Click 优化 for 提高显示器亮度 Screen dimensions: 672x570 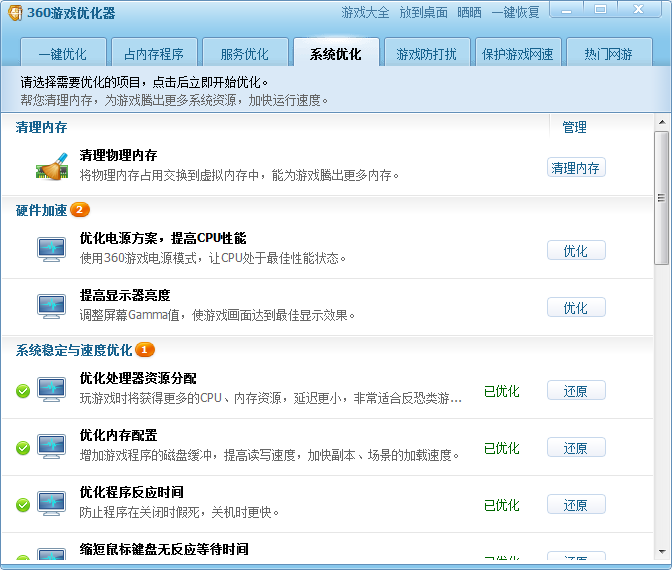coord(576,307)
